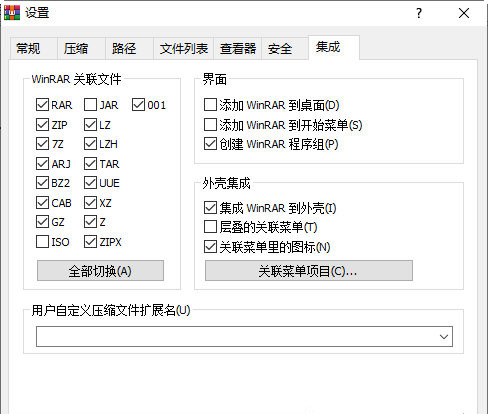Image resolution: width=488 pixels, height=414 pixels.
Task: Uncheck the RAR association checkbox
Action: 42,105
